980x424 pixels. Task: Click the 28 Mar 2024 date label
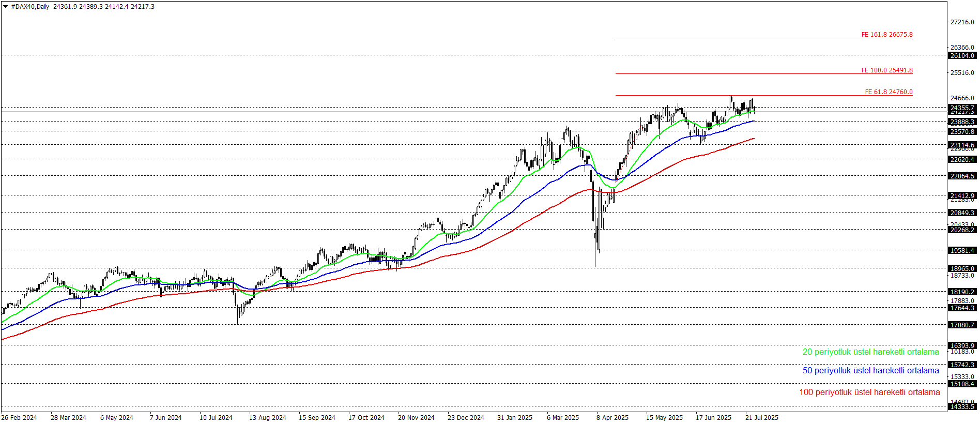(68, 418)
